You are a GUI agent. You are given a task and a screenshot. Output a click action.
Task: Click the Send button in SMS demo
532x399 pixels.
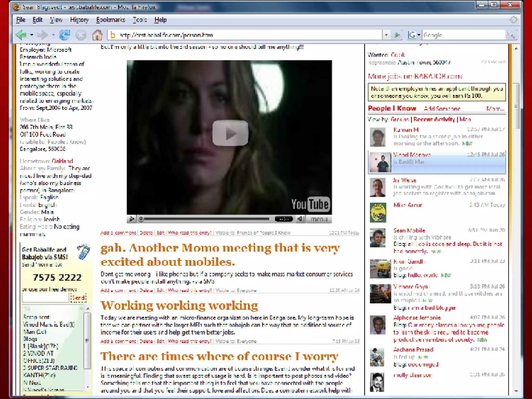click(x=78, y=298)
